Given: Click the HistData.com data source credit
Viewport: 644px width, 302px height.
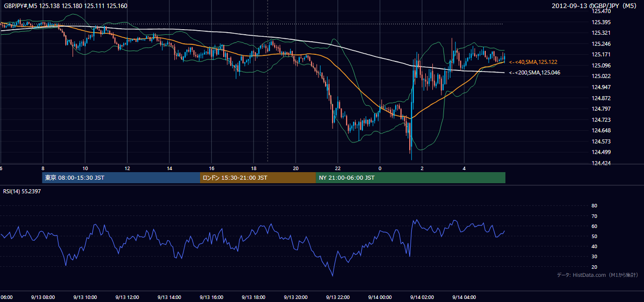Looking at the screenshot, I should [598, 275].
